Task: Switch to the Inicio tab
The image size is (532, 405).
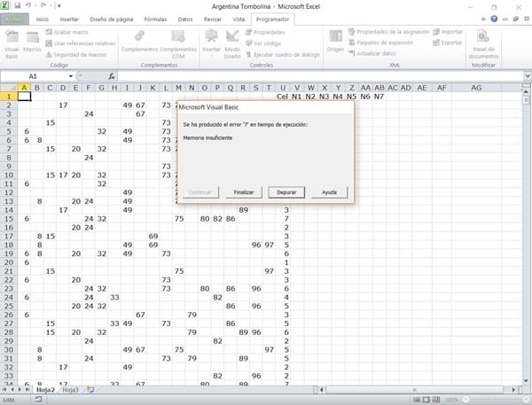Action: (x=43, y=19)
